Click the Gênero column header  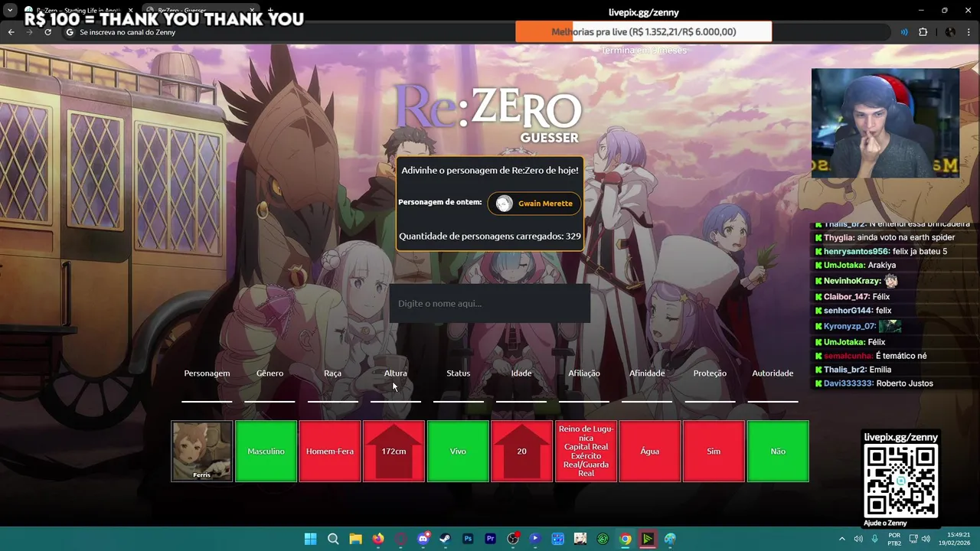point(269,373)
